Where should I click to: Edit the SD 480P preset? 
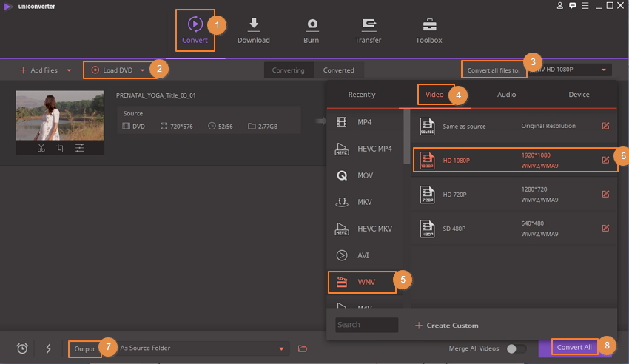[606, 228]
